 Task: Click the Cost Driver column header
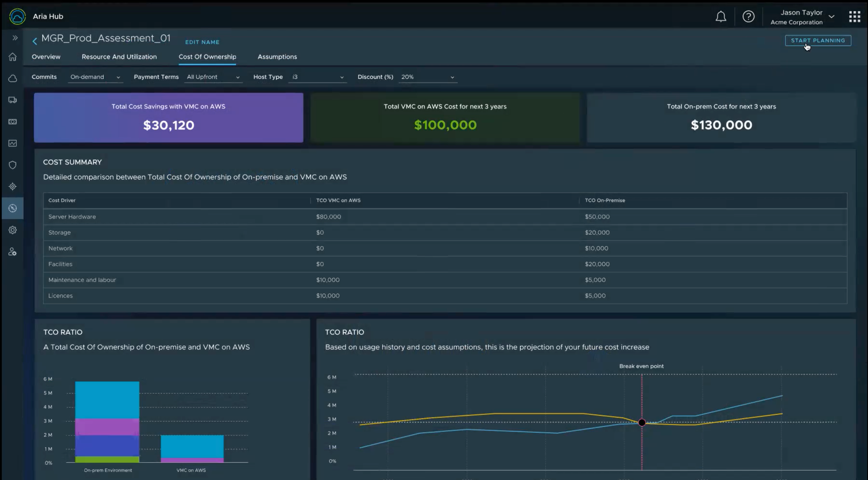click(x=62, y=200)
